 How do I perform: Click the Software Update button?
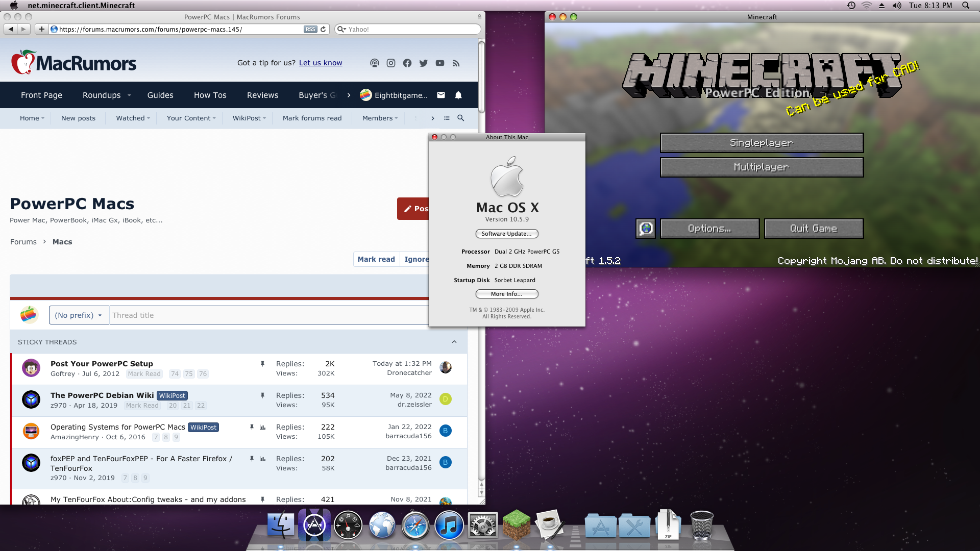click(x=507, y=234)
